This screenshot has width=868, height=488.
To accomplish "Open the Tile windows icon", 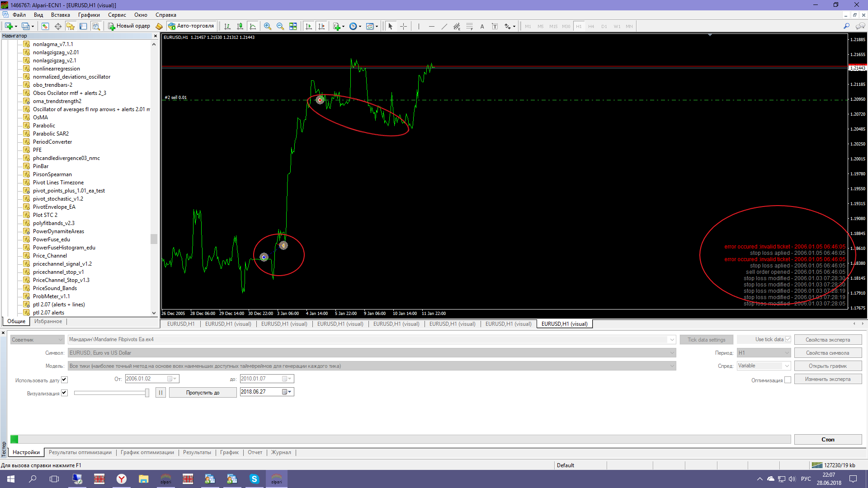I will (x=293, y=26).
